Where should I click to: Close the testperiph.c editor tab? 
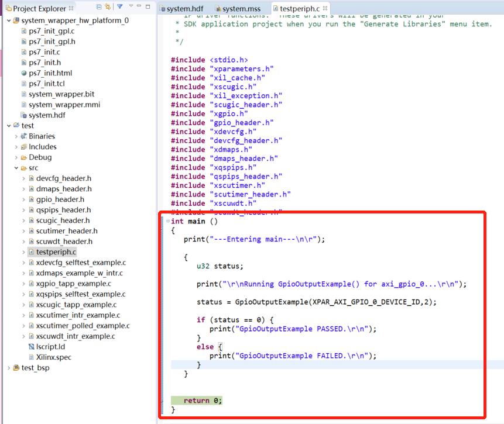325,8
